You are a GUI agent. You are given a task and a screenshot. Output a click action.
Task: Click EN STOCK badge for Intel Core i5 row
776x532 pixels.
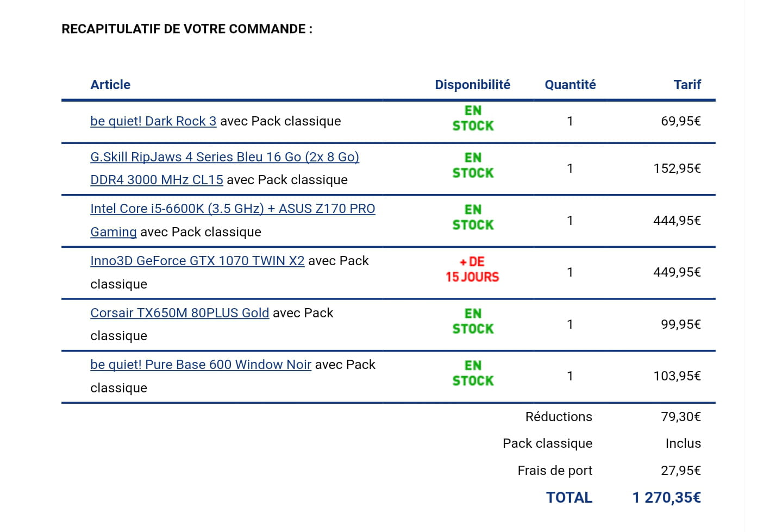473,217
